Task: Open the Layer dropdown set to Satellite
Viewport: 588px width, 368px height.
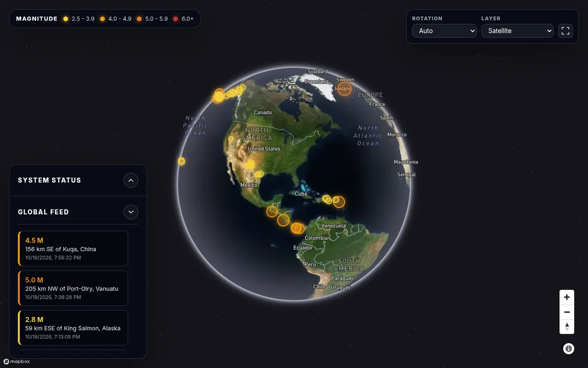Action: [x=517, y=31]
